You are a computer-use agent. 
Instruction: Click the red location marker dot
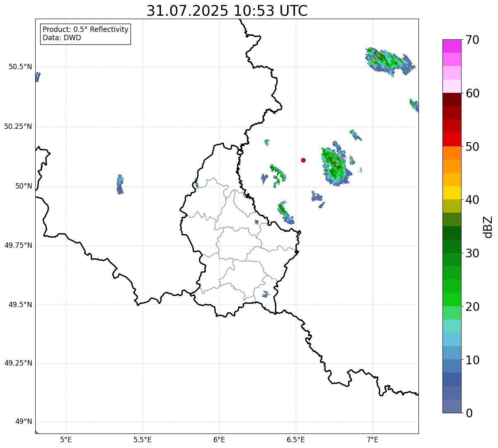point(303,160)
